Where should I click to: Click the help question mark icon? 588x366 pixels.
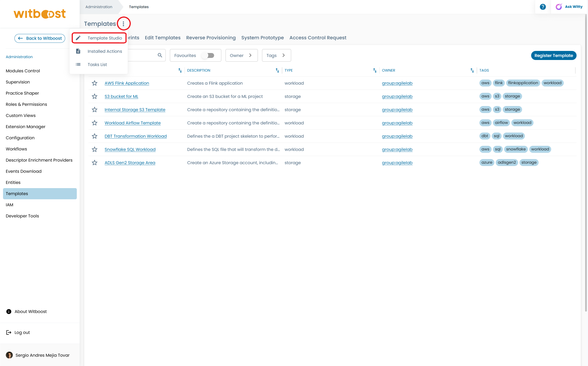(543, 7)
